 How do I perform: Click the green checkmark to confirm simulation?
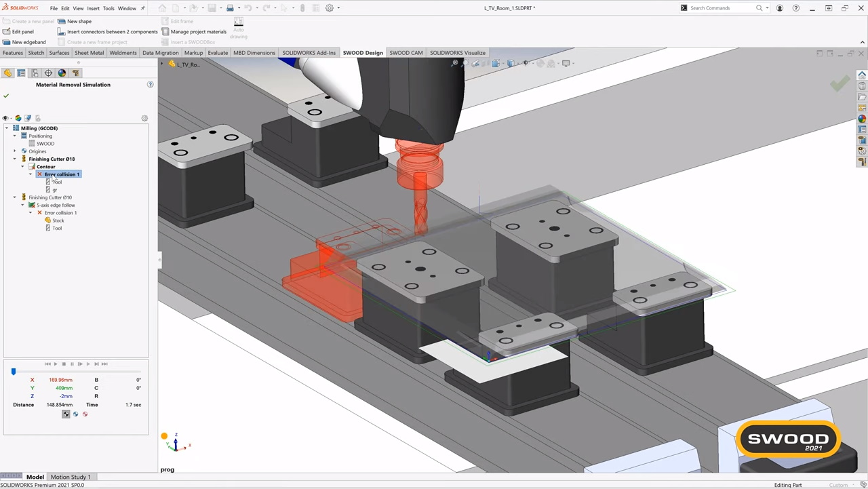click(x=6, y=96)
